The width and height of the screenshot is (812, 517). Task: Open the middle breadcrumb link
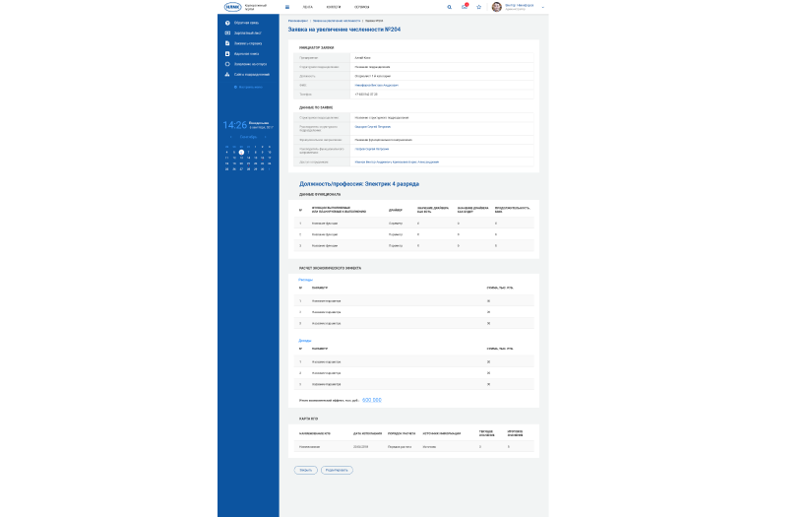(337, 21)
